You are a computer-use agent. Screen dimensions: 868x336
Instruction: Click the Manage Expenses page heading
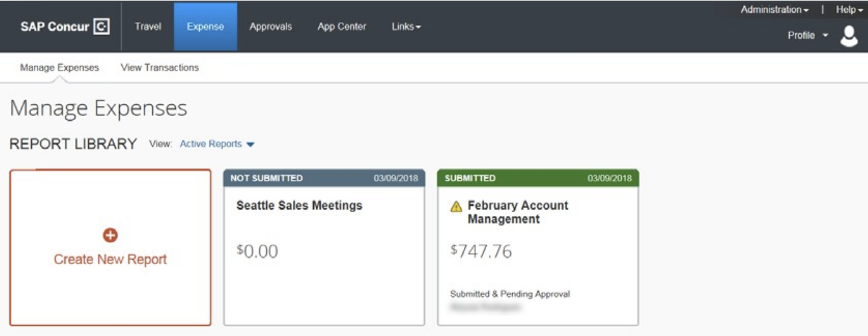[99, 109]
